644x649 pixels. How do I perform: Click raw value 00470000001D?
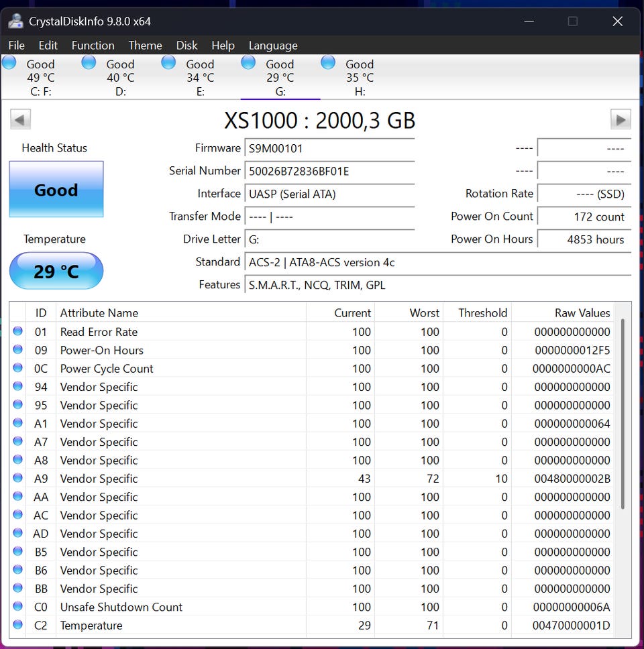coord(572,626)
